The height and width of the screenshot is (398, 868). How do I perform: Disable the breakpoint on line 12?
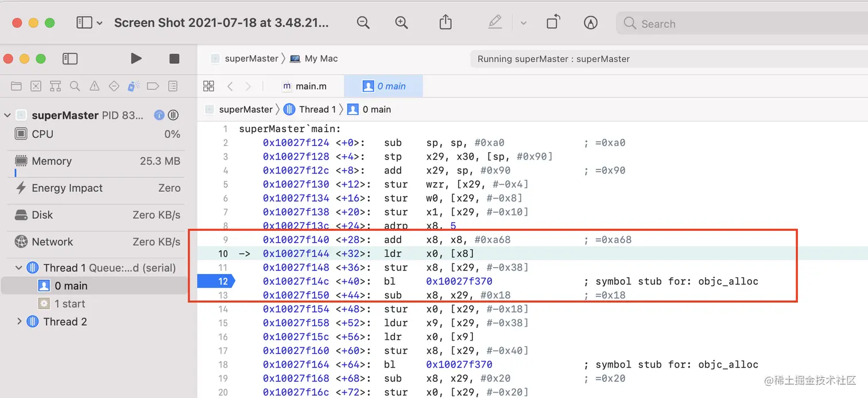pos(215,281)
